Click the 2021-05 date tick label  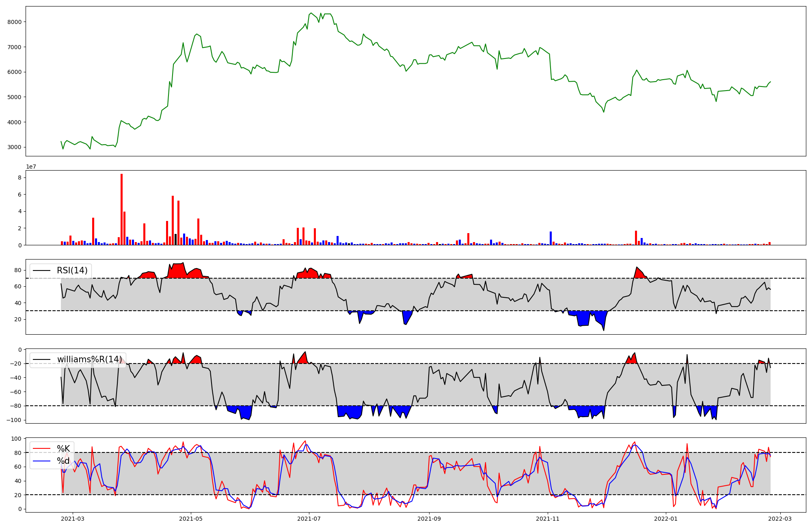191,518
